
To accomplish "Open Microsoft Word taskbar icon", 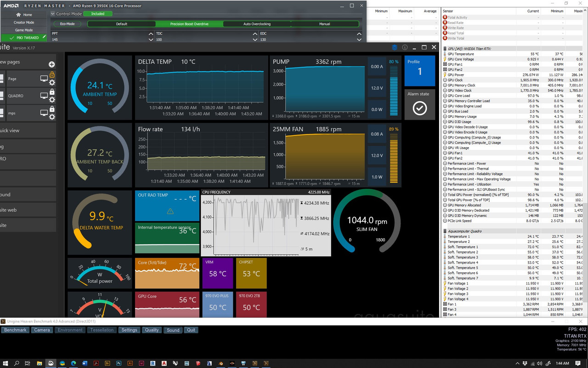I will point(85,363).
